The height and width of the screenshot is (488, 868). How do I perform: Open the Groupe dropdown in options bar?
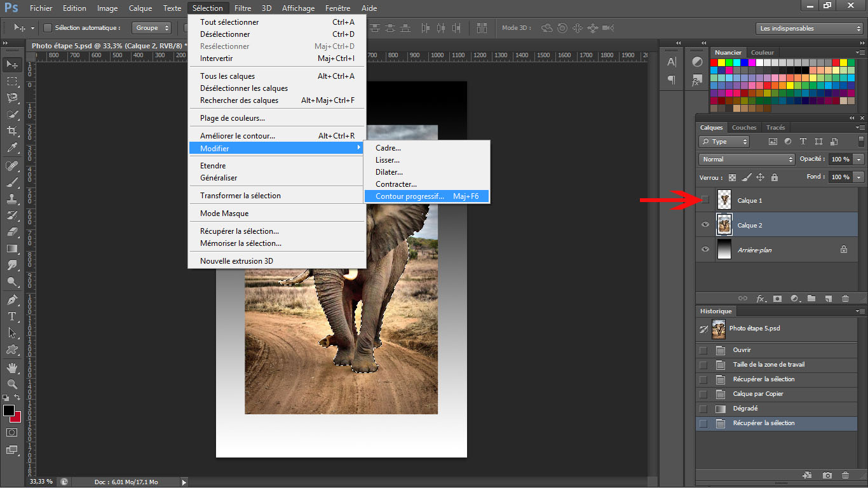tap(152, 28)
